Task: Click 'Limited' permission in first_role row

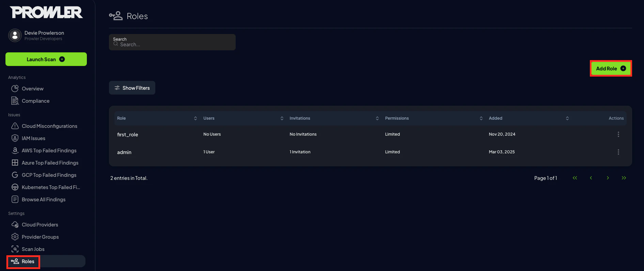Action: tap(392, 134)
